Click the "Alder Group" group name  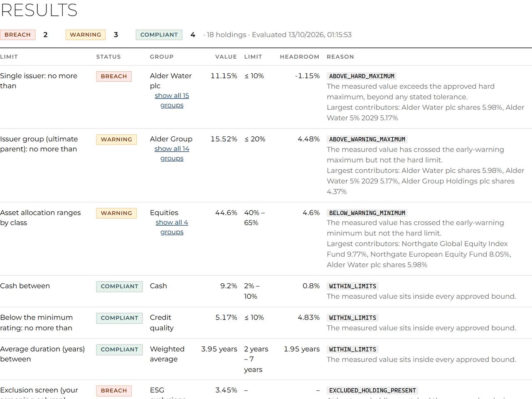[x=171, y=139]
